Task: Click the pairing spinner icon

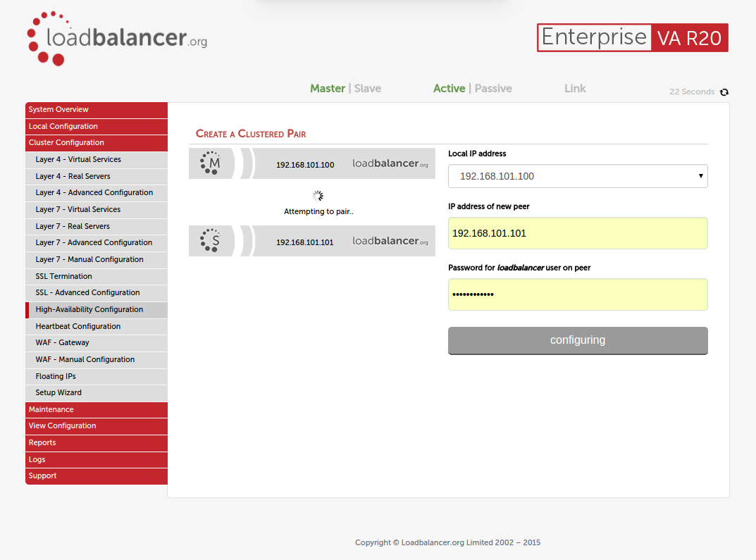Action: [317, 196]
